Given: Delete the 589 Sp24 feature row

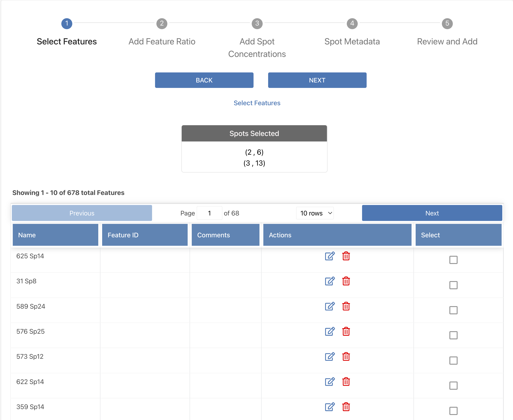Looking at the screenshot, I should pos(346,306).
